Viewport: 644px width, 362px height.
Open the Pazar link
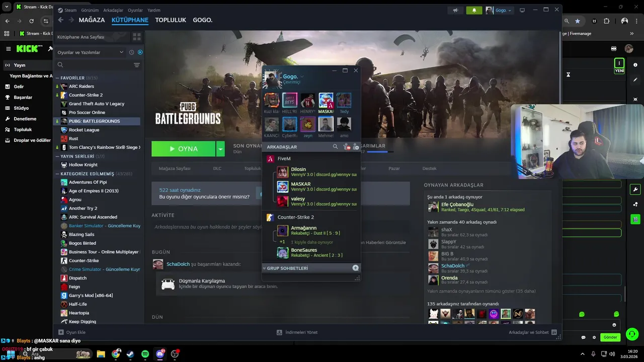(394, 168)
